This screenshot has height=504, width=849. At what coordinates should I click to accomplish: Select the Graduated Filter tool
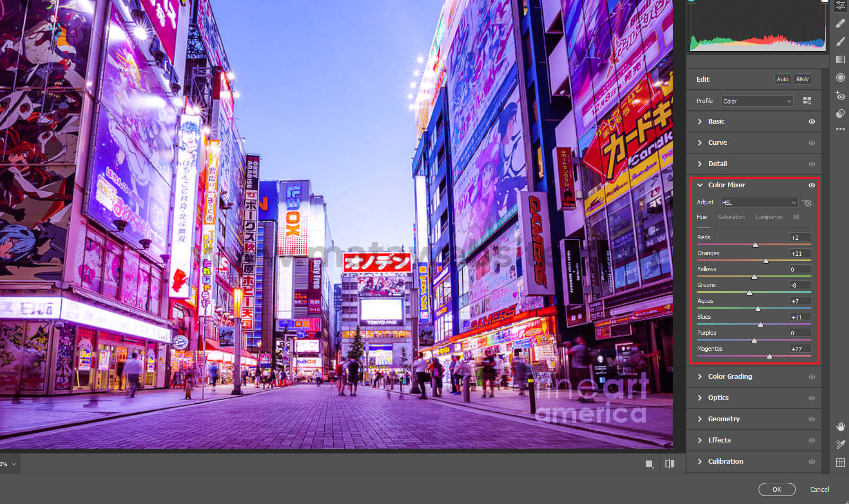(x=840, y=59)
